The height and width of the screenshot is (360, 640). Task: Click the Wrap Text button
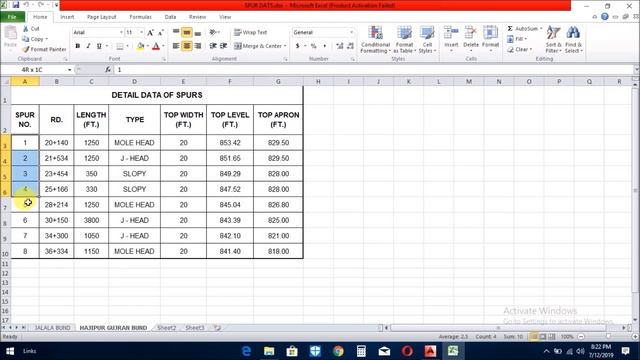[x=251, y=32]
